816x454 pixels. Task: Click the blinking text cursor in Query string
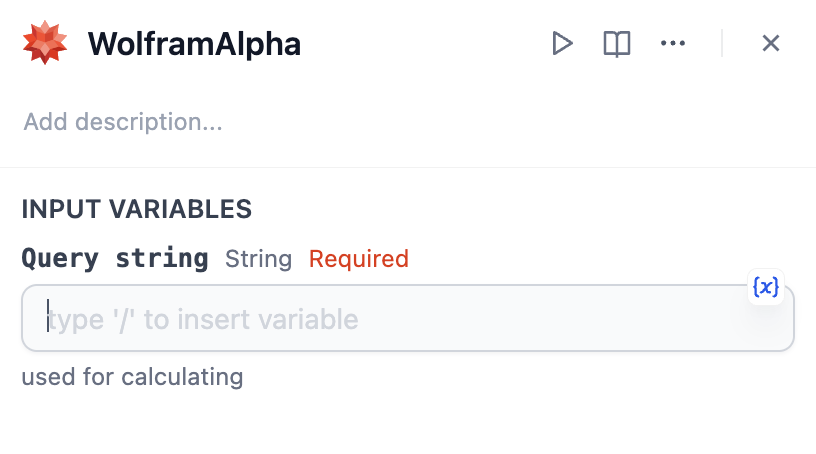coord(47,319)
